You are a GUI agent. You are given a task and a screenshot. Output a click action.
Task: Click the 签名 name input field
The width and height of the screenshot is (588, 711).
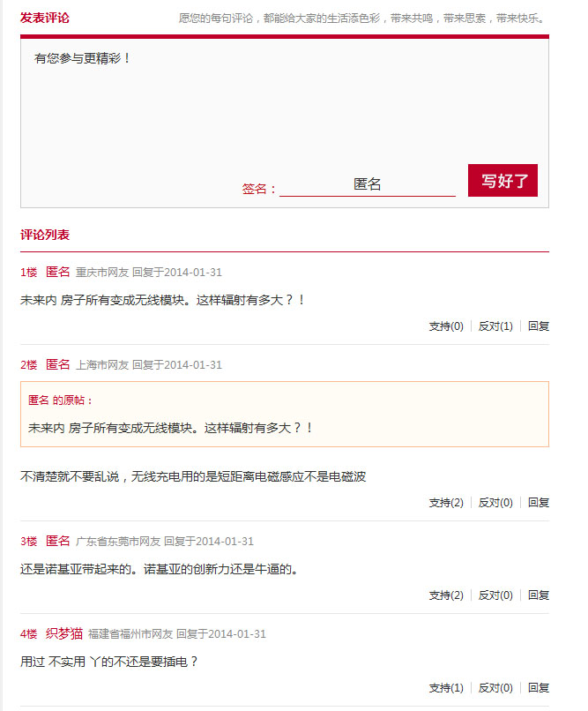click(368, 185)
